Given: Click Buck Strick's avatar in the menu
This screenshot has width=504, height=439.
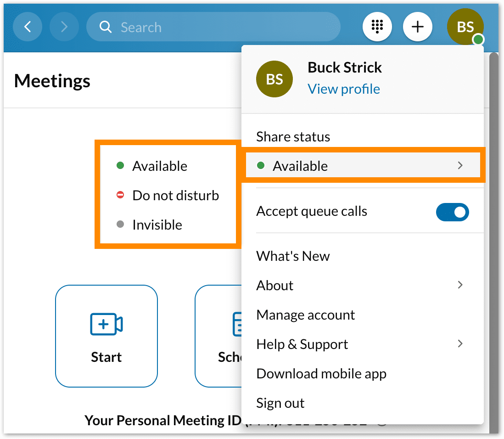Looking at the screenshot, I should click(274, 79).
